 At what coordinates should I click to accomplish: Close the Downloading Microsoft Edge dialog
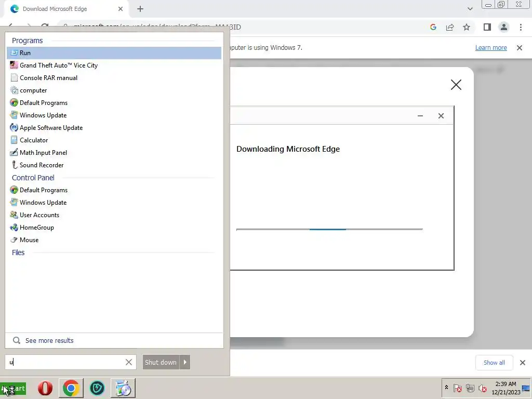click(441, 116)
